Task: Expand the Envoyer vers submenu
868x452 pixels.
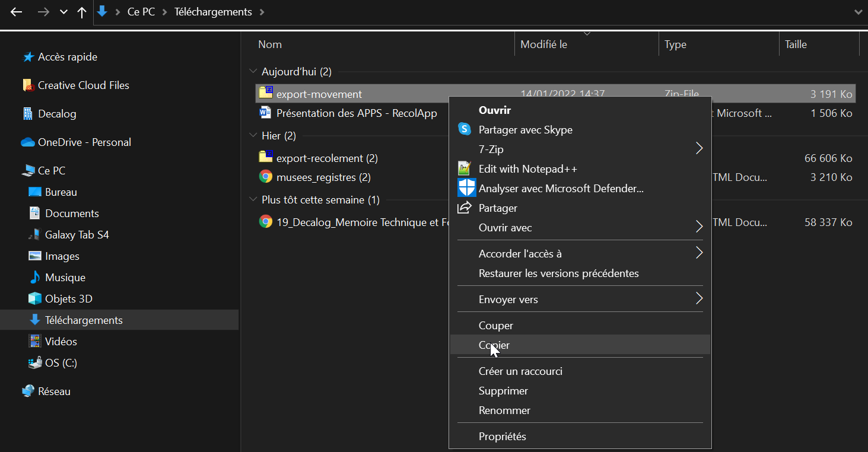Action: click(699, 299)
